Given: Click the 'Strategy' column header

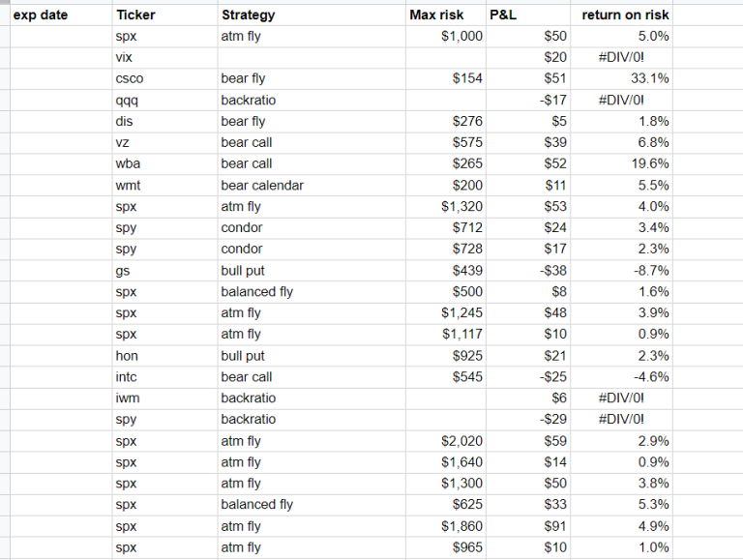Looking at the screenshot, I should tap(248, 15).
